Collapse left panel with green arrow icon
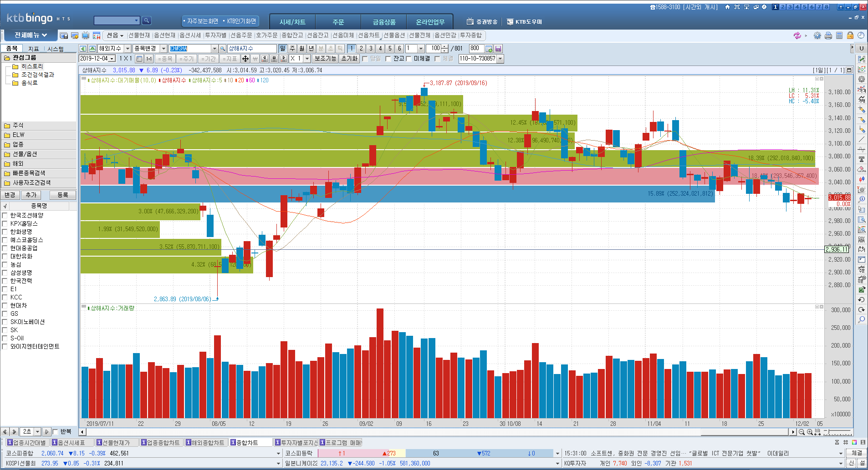 (x=83, y=49)
